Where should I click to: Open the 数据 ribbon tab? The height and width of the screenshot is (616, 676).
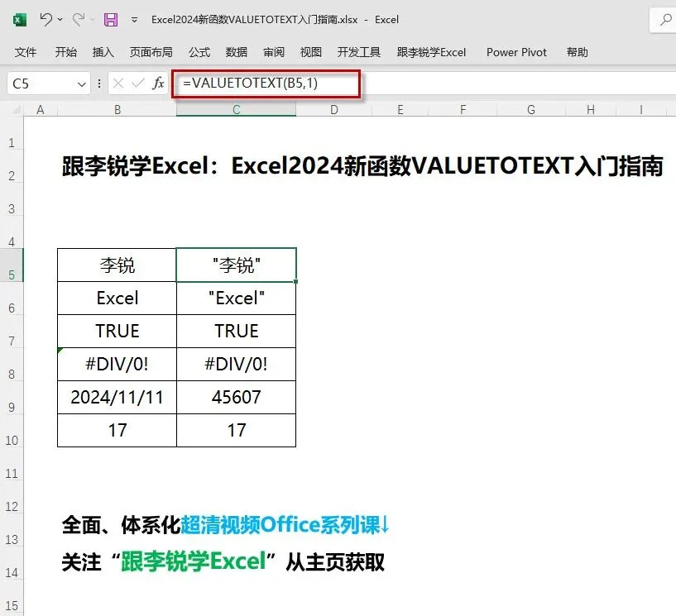(237, 53)
